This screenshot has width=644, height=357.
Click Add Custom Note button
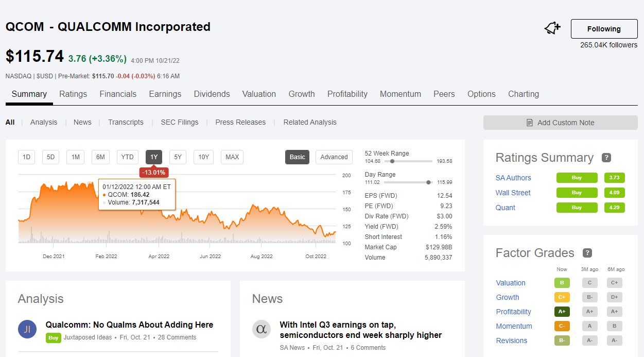pyautogui.click(x=561, y=123)
